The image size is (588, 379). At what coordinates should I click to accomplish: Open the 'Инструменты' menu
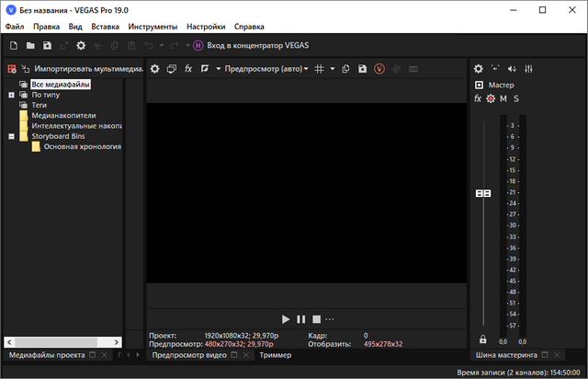[153, 28]
